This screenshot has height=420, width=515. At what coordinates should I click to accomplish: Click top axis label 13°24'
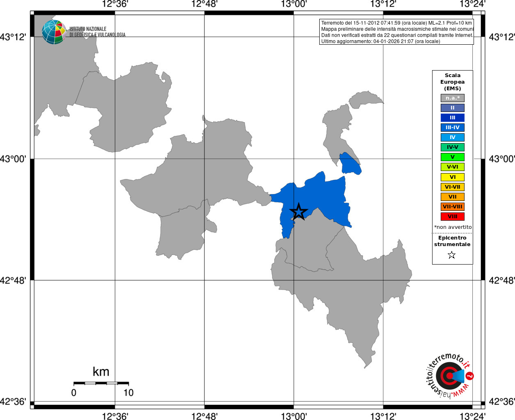472,4
